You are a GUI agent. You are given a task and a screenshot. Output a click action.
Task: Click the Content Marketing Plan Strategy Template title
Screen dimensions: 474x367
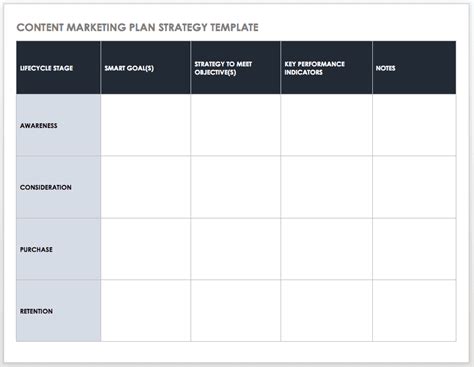pos(137,27)
